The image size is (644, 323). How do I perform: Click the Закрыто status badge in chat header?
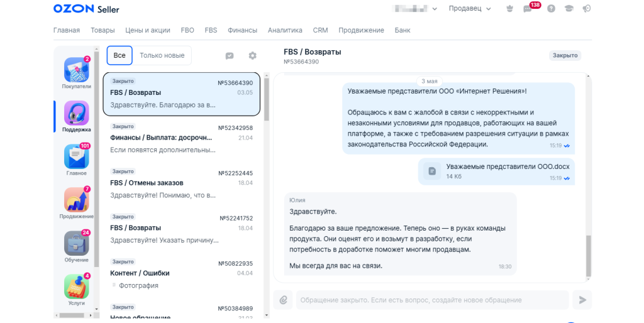(x=565, y=55)
